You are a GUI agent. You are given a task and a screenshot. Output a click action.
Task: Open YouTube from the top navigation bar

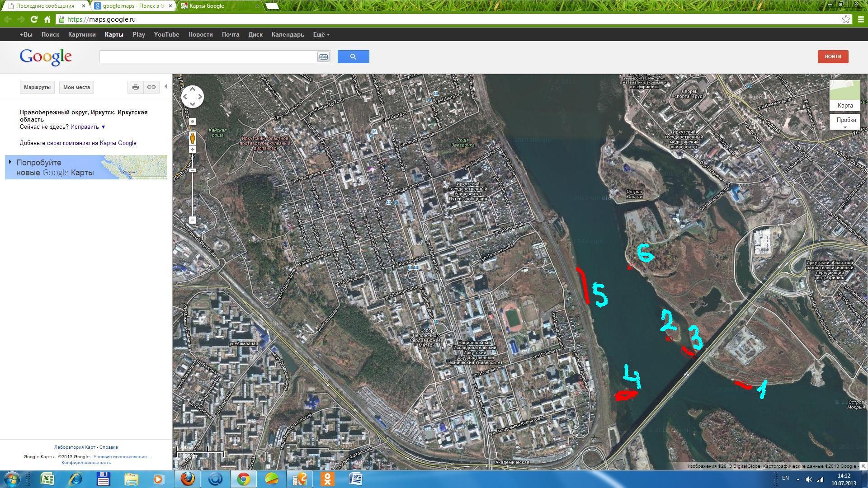[166, 34]
